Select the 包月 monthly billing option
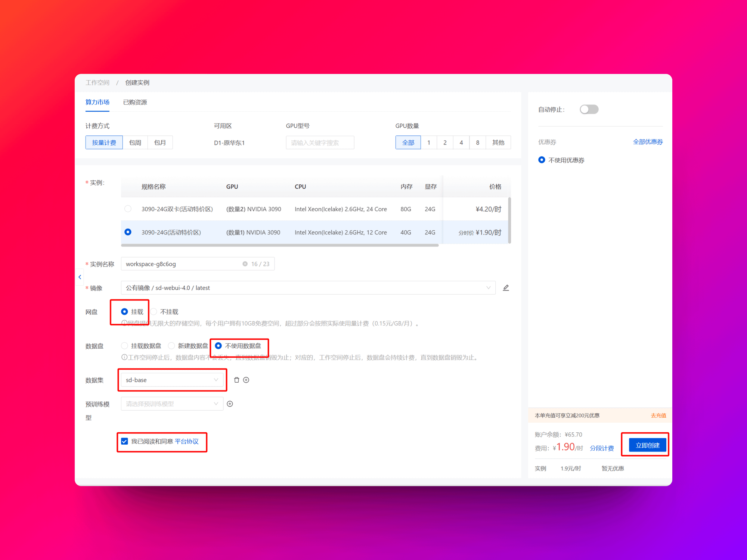 (x=160, y=143)
